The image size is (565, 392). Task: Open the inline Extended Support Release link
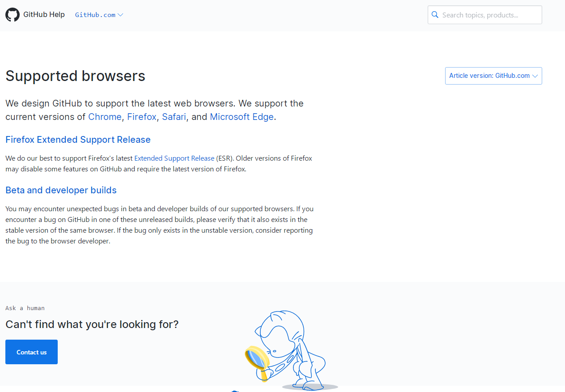(174, 158)
